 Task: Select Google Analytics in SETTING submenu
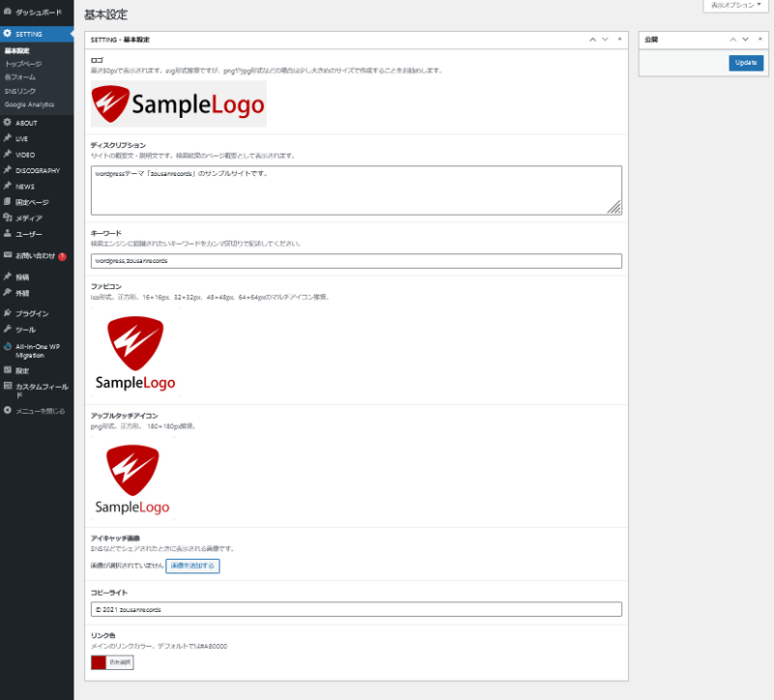(x=29, y=103)
